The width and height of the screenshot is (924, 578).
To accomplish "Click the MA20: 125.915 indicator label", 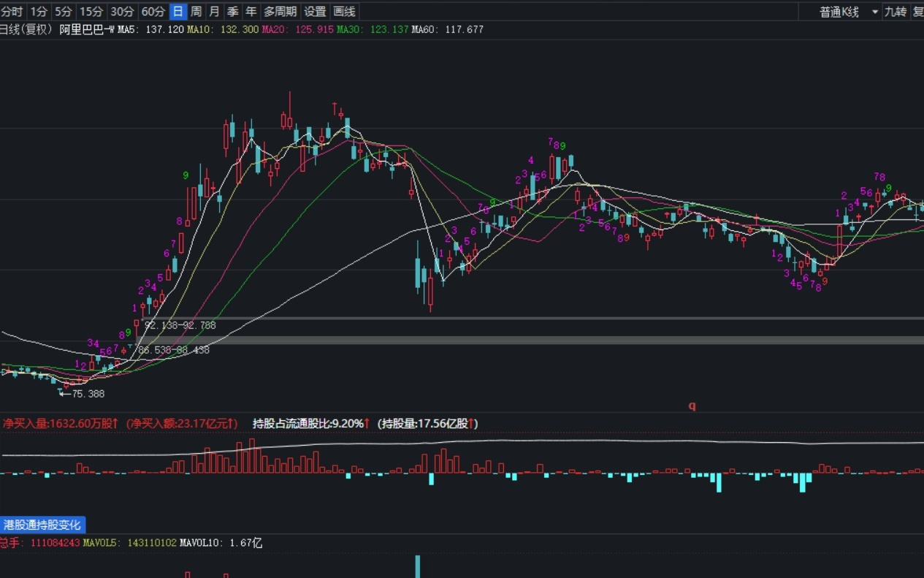I will coord(298,29).
